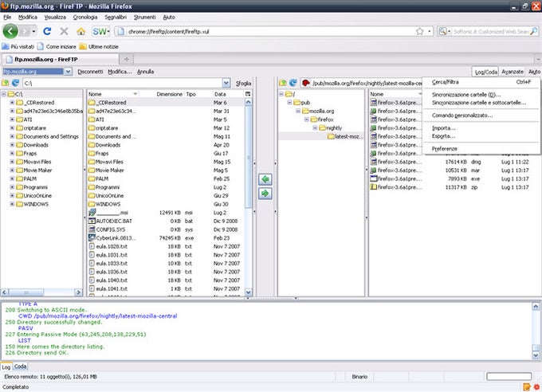Click the search magnifier icon in search box

(534, 31)
